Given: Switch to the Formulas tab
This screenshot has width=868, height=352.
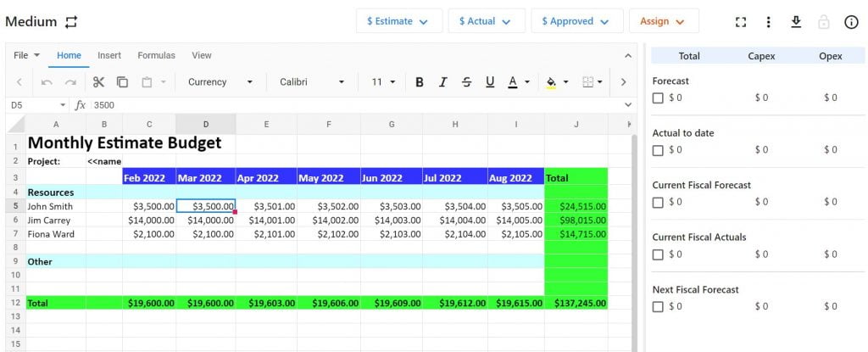Looking at the screenshot, I should pos(157,55).
